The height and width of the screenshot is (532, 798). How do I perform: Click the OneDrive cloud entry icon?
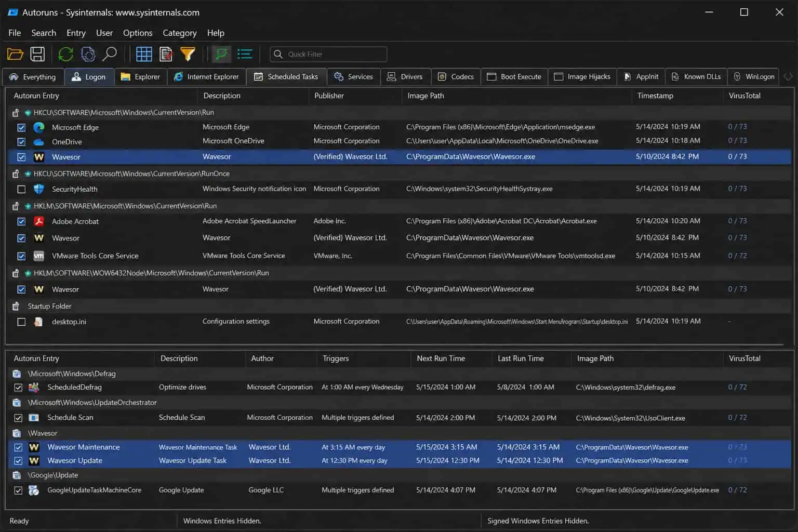tap(39, 142)
